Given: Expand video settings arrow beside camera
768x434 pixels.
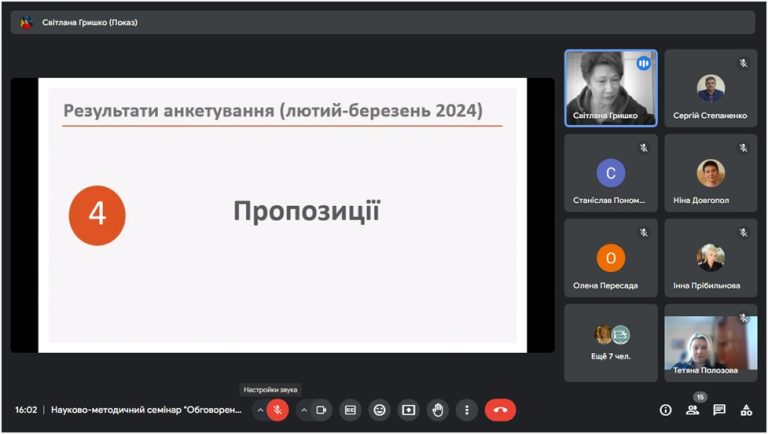Looking at the screenshot, I should [x=304, y=410].
